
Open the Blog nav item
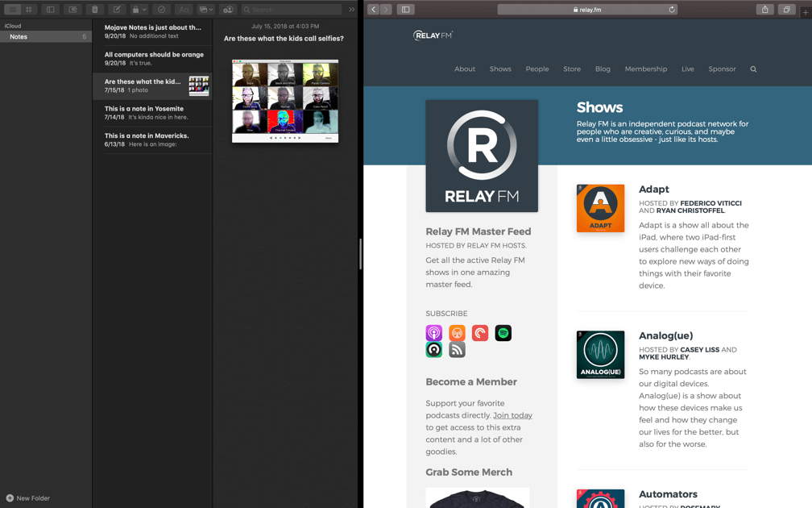pyautogui.click(x=603, y=69)
